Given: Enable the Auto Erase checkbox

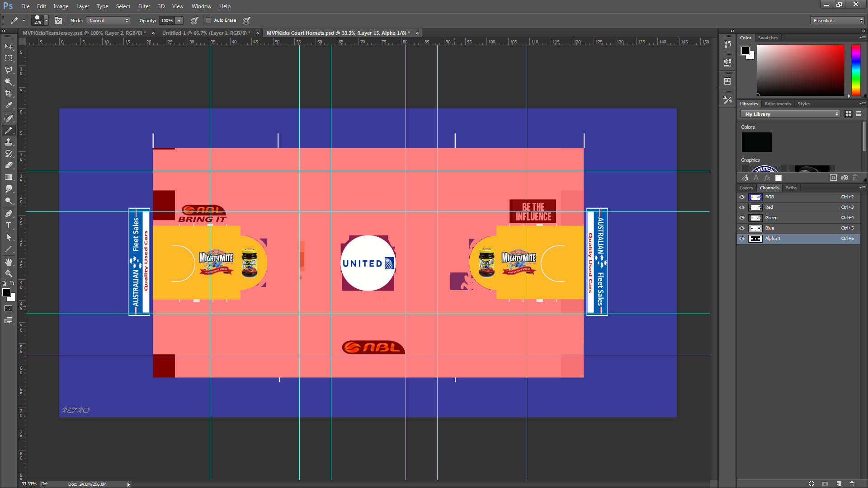Looking at the screenshot, I should [209, 20].
